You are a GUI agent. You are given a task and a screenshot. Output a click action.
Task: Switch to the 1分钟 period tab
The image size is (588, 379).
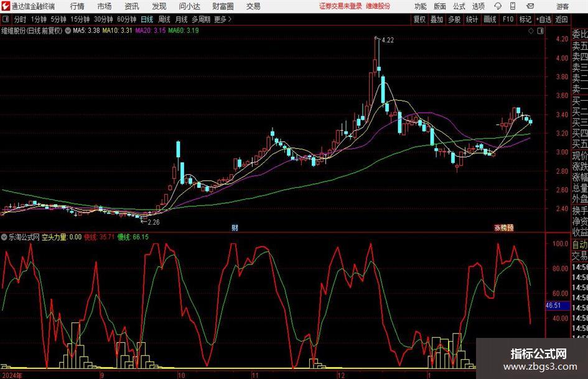(x=39, y=19)
